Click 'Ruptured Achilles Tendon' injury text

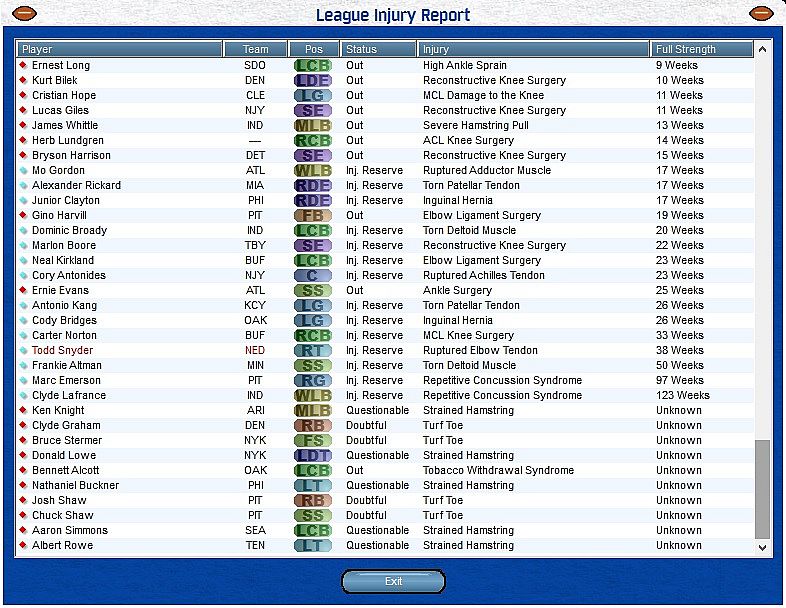click(484, 275)
